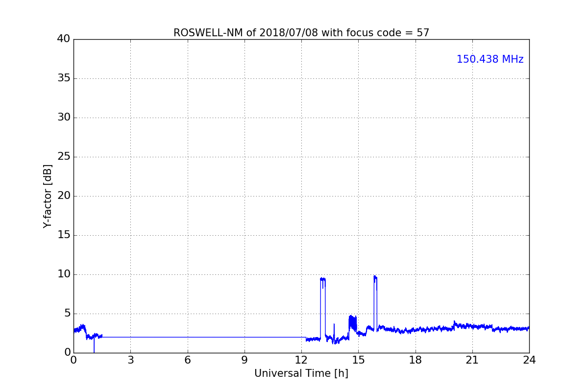Viewport: 588px width, 392px height.
Task: Click the y-axis tick label 30
Action: 64,118
